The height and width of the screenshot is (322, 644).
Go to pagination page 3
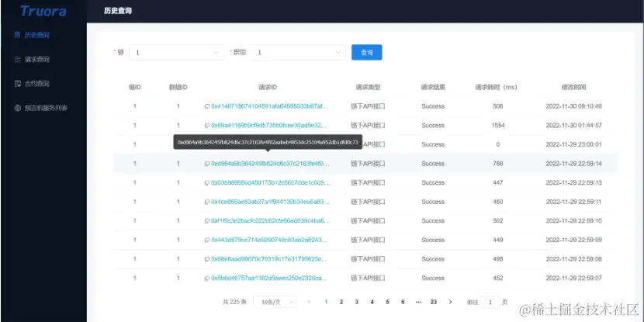356,302
